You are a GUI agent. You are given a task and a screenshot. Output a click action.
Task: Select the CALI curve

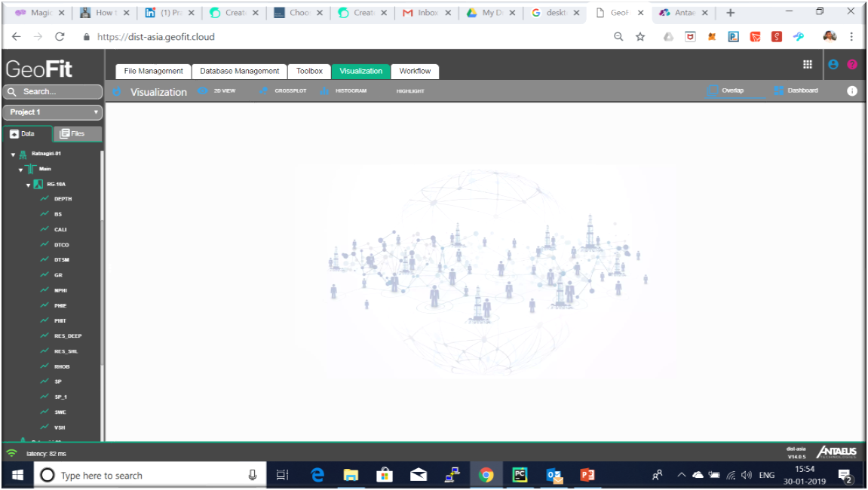tap(60, 230)
